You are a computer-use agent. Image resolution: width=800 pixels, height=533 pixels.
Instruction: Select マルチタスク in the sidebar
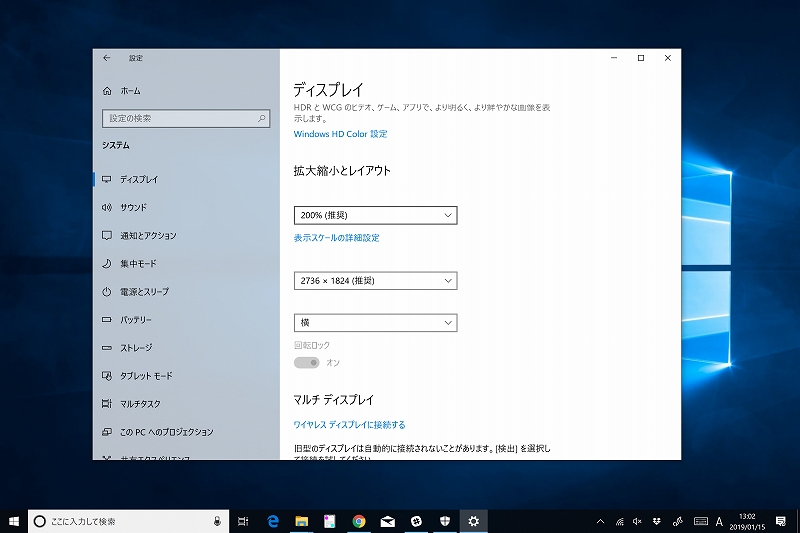(x=140, y=403)
